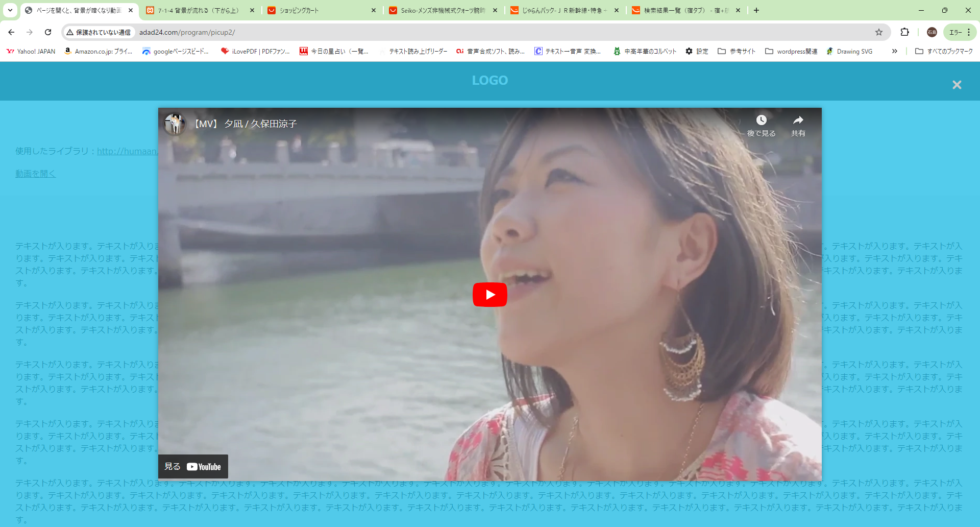Close the じゃらんパック tab
The height and width of the screenshot is (527, 980).
[617, 10]
